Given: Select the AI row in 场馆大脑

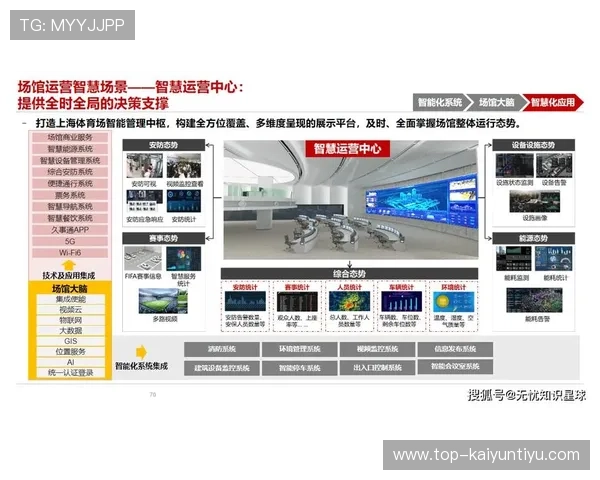Looking at the screenshot, I should click(71, 362).
